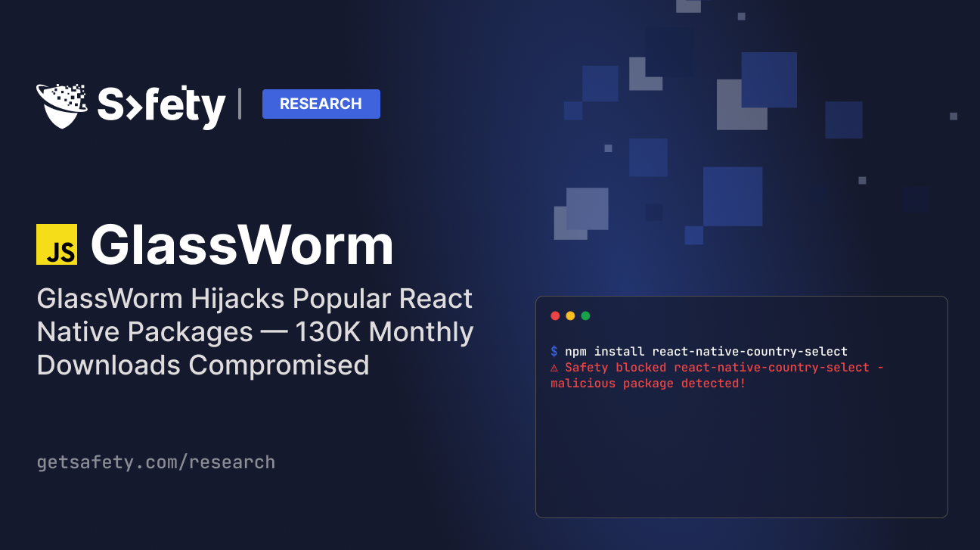Viewport: 980px width, 550px height.
Task: Click the Safety shield logo icon
Action: pyautogui.click(x=61, y=105)
